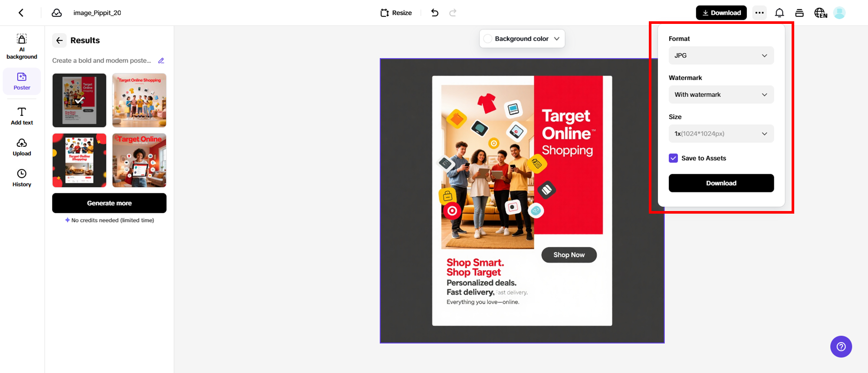
Task: Click the 'Shop Smart. Shop Target' text
Action: 475,267
